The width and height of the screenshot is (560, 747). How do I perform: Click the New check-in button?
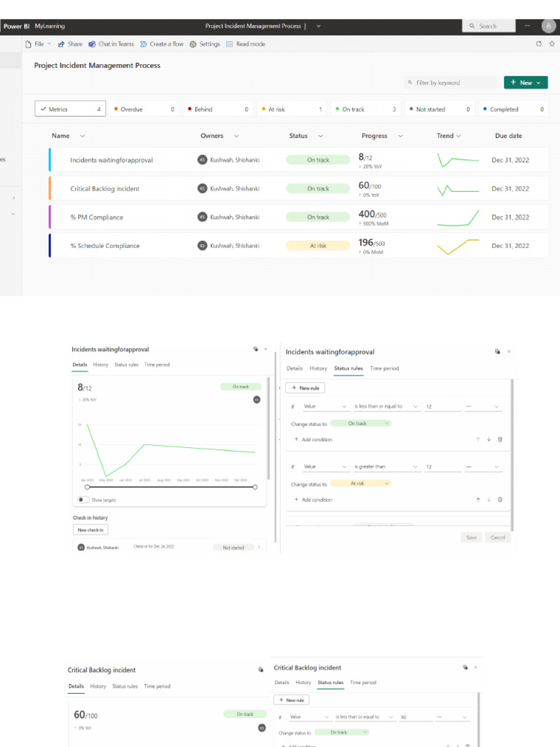(x=90, y=530)
